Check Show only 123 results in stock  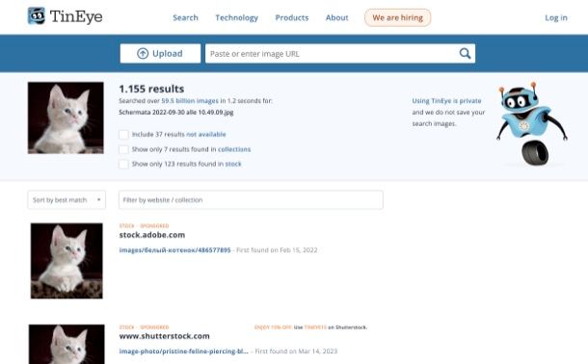click(x=123, y=164)
